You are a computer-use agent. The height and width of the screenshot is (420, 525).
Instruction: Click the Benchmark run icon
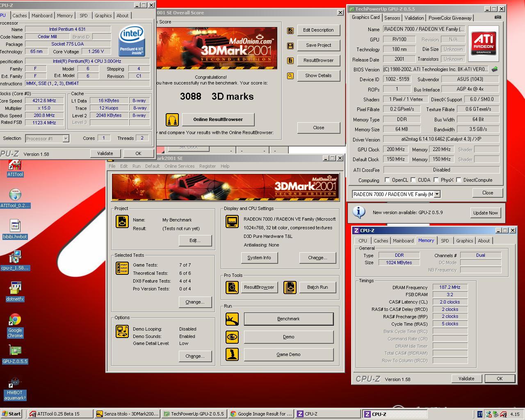click(232, 319)
